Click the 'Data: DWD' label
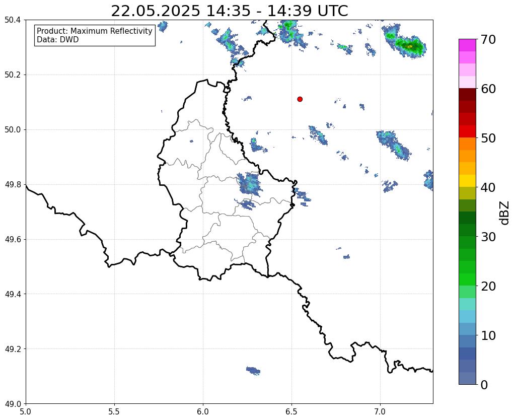Screen dimensions: 515x420 (58, 40)
